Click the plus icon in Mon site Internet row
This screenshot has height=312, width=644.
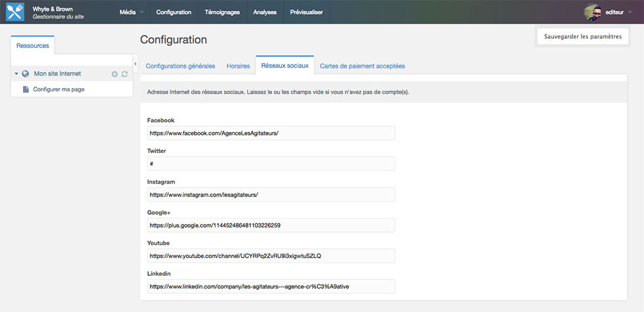click(114, 74)
